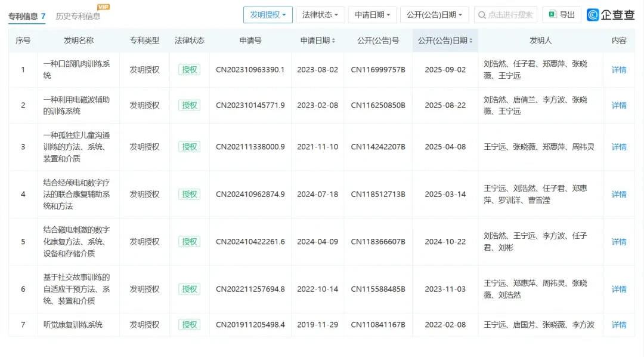Click 授权 status tag in row 1
The height and width of the screenshot is (357, 644).
190,70
